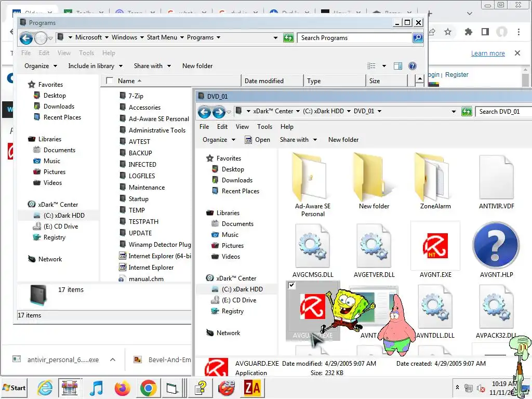Select the AVGCMSG.DLL file
Screen dimensions: 532x399
pyautogui.click(x=312, y=250)
